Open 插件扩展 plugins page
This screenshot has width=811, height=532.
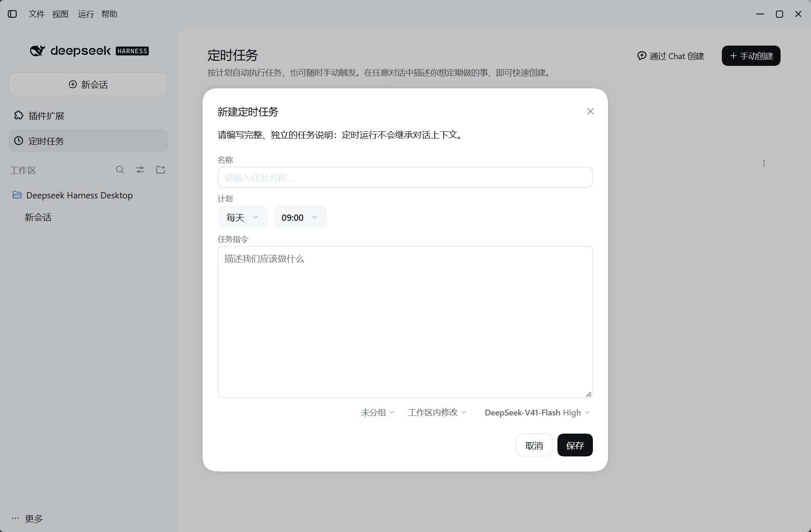pos(88,116)
